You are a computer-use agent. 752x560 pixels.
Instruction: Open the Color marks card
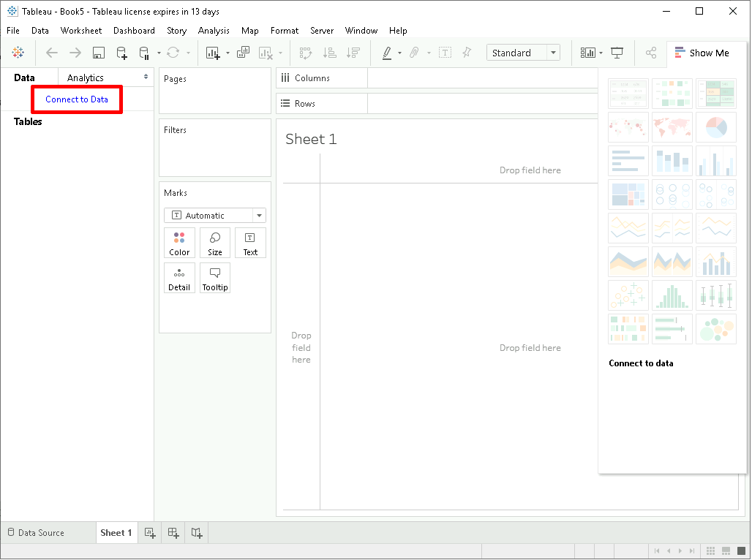tap(179, 243)
